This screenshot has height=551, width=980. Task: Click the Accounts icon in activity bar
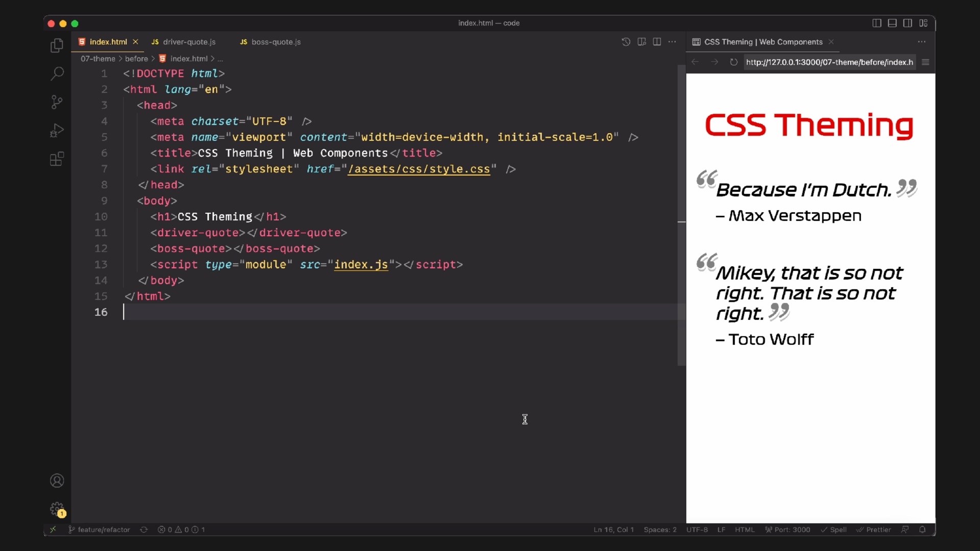click(57, 481)
